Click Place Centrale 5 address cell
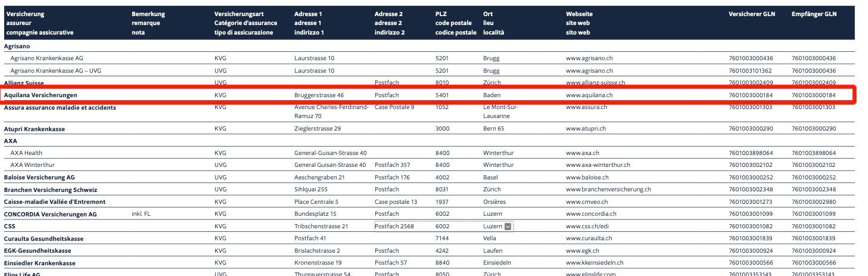The width and height of the screenshot is (868, 276). 316,202
